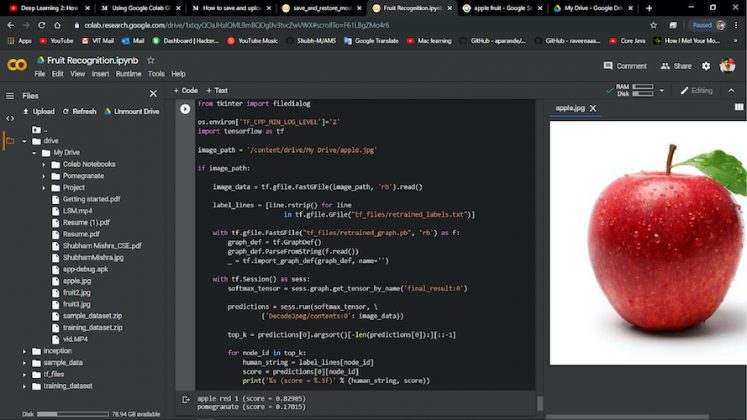The height and width of the screenshot is (420, 747).
Task: Collapse the header with the up chevron
Action: click(x=733, y=90)
